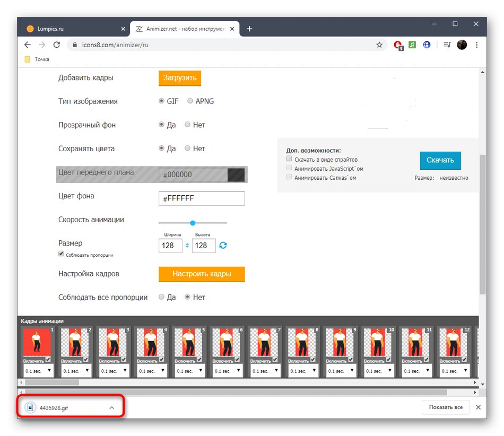Viewport: 504px width, 436px height.
Task: Click the blue globe extension icon
Action: 427,45
